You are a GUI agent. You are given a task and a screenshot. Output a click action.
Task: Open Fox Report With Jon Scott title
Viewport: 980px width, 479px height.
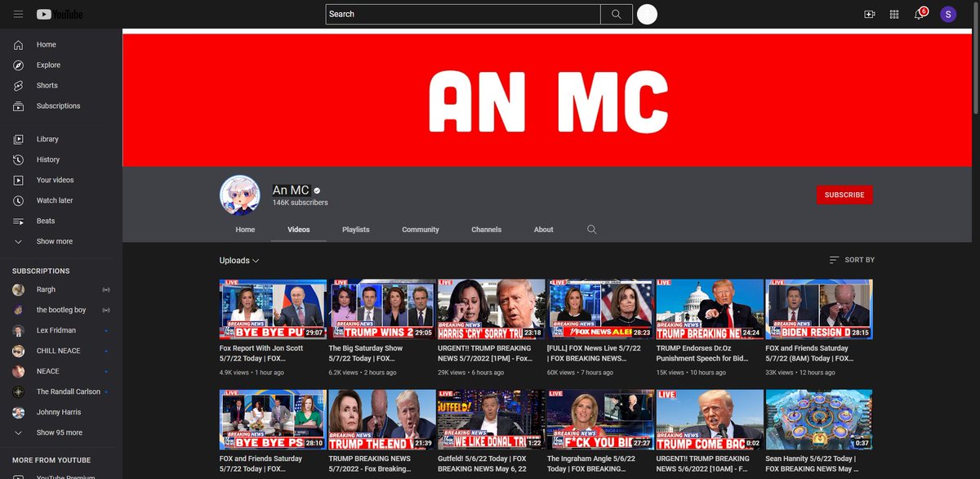coord(261,353)
